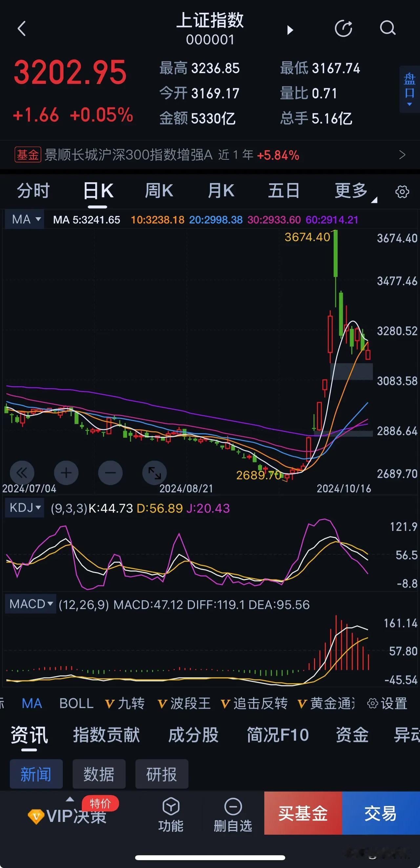This screenshot has height=868, width=420.
Task: Tap the 特价 promo badge
Action: point(100,803)
